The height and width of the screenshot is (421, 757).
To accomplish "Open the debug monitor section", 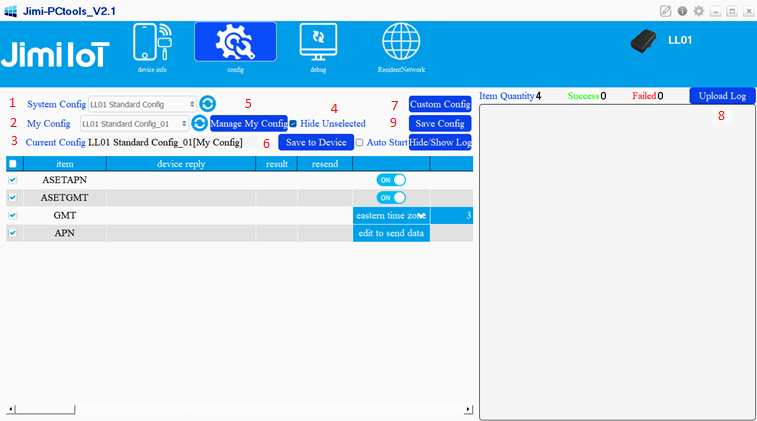I will click(x=318, y=47).
